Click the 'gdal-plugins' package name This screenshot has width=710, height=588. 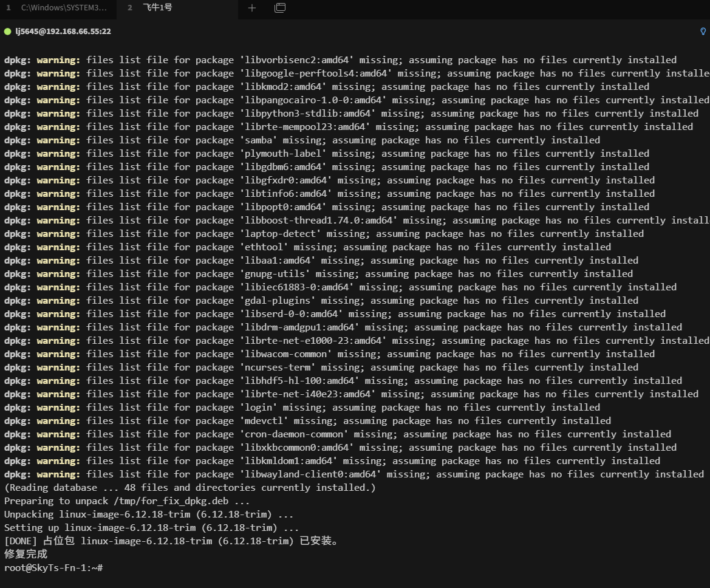(278, 300)
